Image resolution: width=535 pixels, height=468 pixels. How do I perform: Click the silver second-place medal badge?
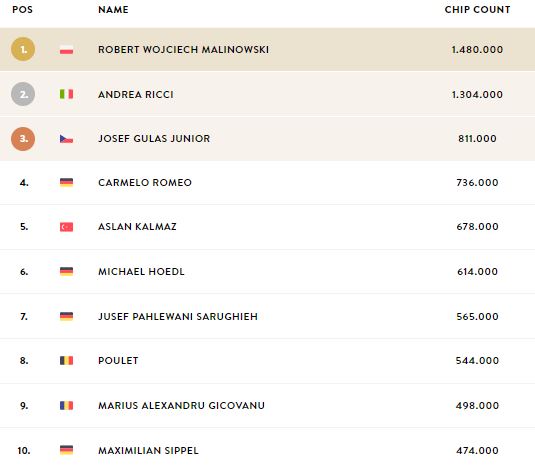(x=23, y=94)
